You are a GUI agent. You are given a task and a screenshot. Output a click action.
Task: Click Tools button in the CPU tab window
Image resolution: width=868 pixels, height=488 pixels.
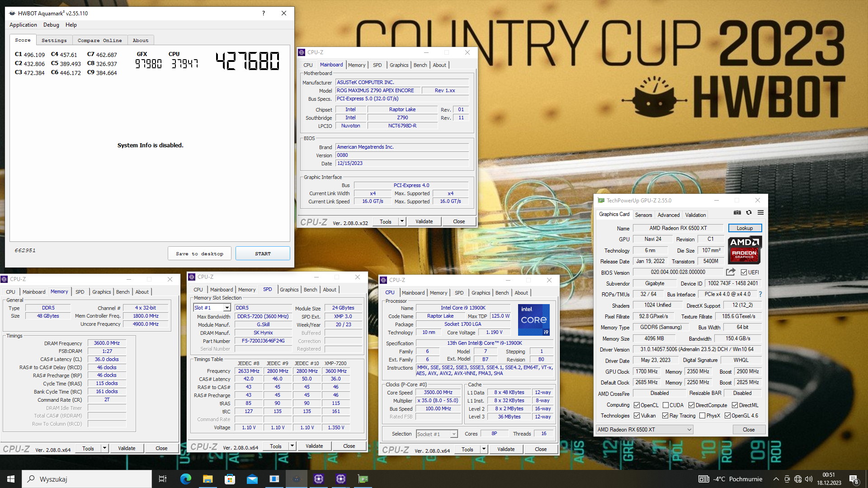tap(467, 449)
